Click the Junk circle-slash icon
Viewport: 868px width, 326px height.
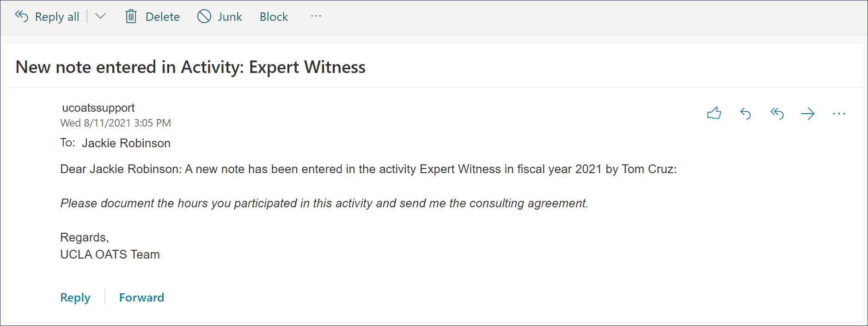(x=204, y=17)
